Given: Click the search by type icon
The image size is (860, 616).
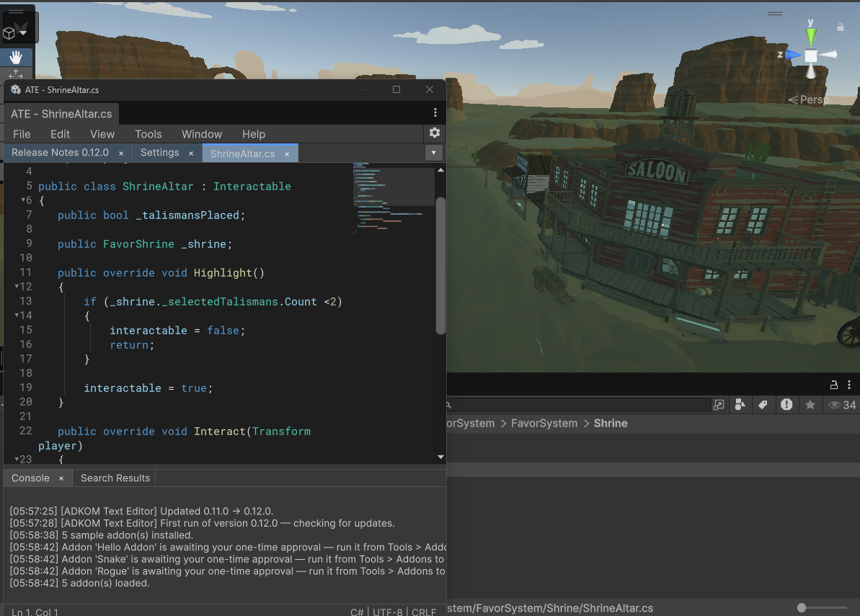Looking at the screenshot, I should pos(740,405).
